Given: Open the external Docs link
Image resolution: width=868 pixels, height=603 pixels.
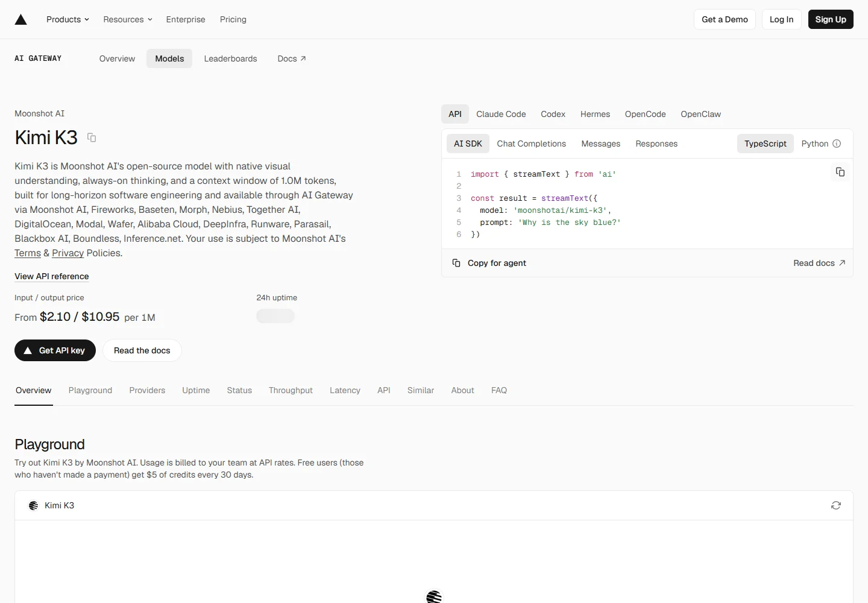Looking at the screenshot, I should (292, 58).
